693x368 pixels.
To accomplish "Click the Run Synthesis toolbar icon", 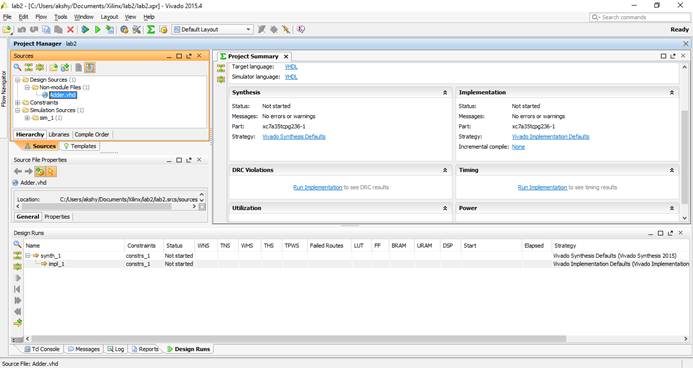I will (85, 30).
